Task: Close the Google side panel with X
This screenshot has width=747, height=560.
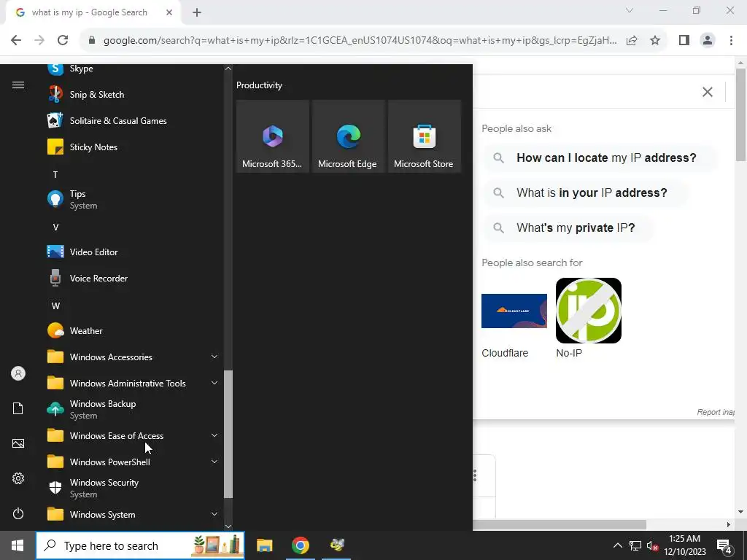Action: [x=708, y=92]
